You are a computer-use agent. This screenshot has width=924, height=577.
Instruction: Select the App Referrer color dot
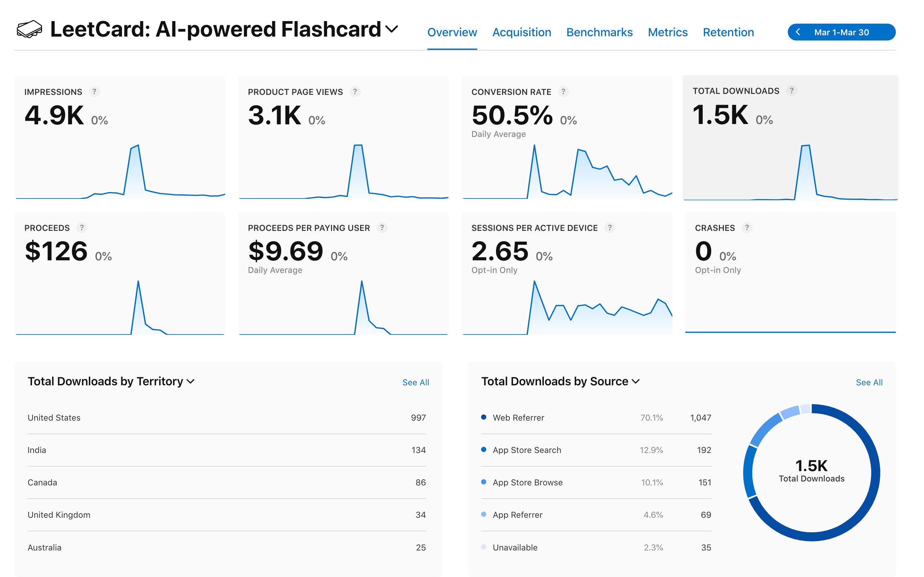tap(483, 515)
